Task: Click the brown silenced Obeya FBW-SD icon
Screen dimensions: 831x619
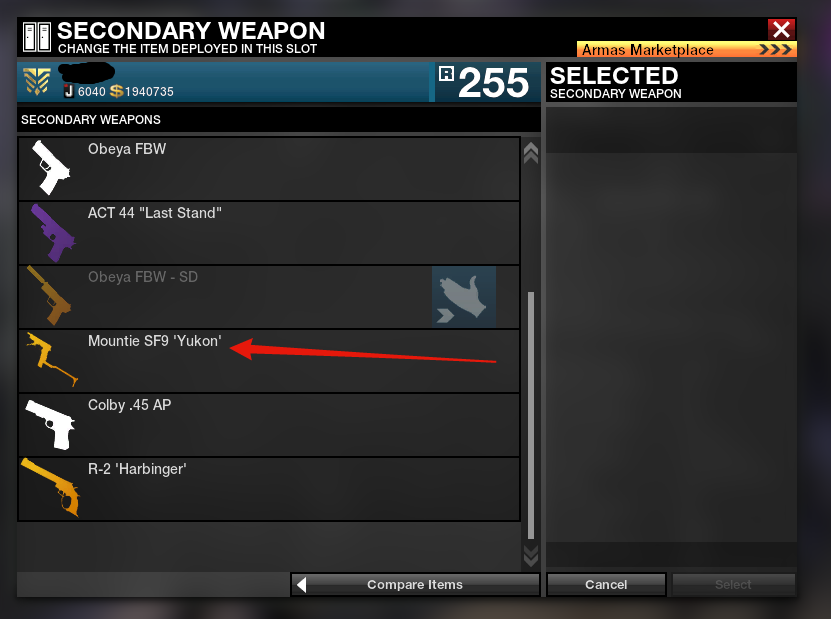Action: 49,296
